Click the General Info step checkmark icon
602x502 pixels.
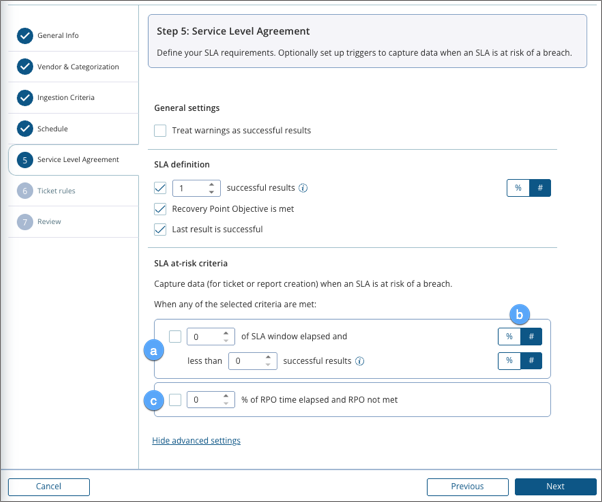[24, 36]
